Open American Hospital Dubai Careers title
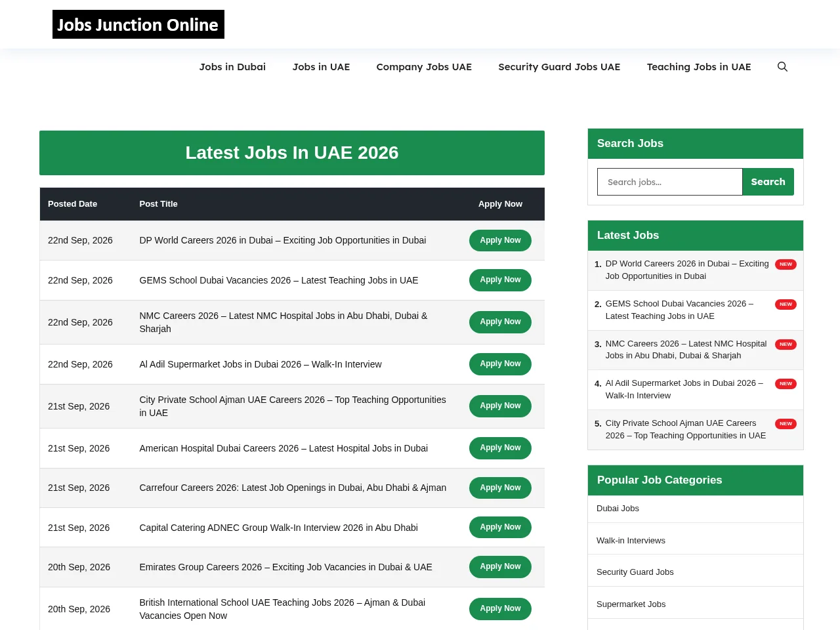This screenshot has width=840, height=630. [283, 448]
